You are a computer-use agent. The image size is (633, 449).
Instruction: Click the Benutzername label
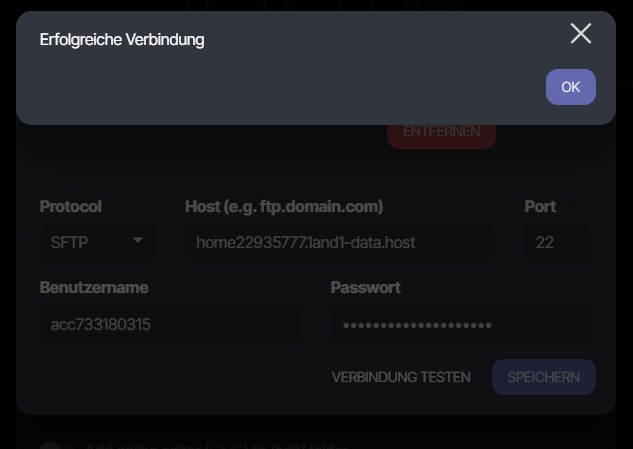[94, 288]
